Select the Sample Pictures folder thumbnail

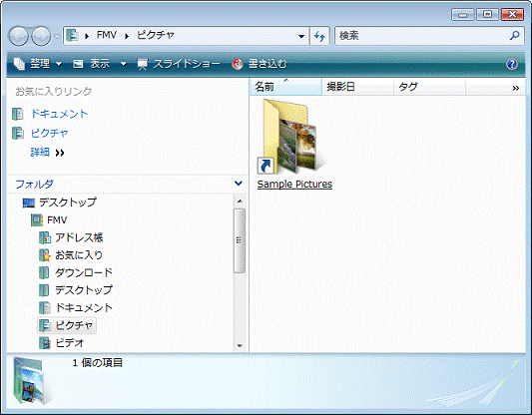click(x=292, y=137)
